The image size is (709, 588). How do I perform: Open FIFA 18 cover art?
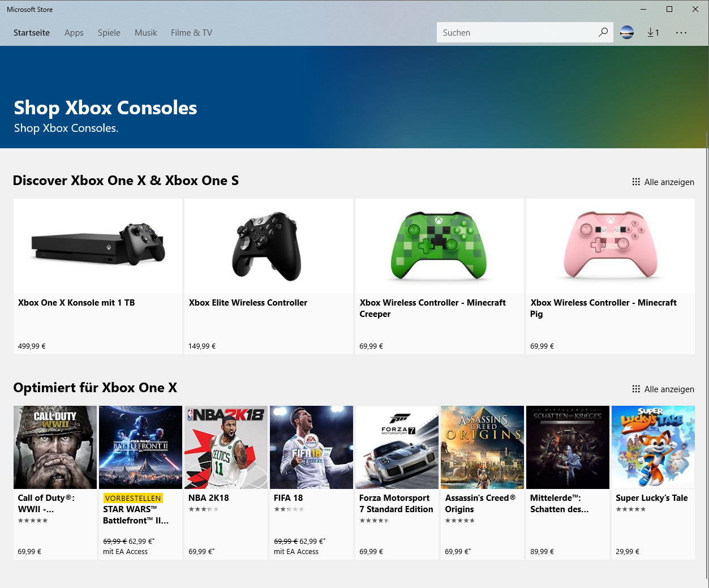311,447
